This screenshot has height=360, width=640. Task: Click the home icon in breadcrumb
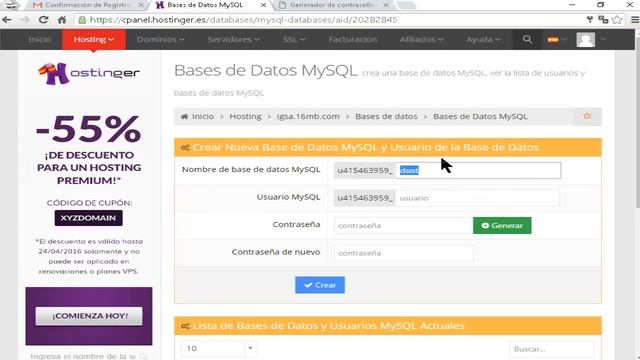[184, 116]
